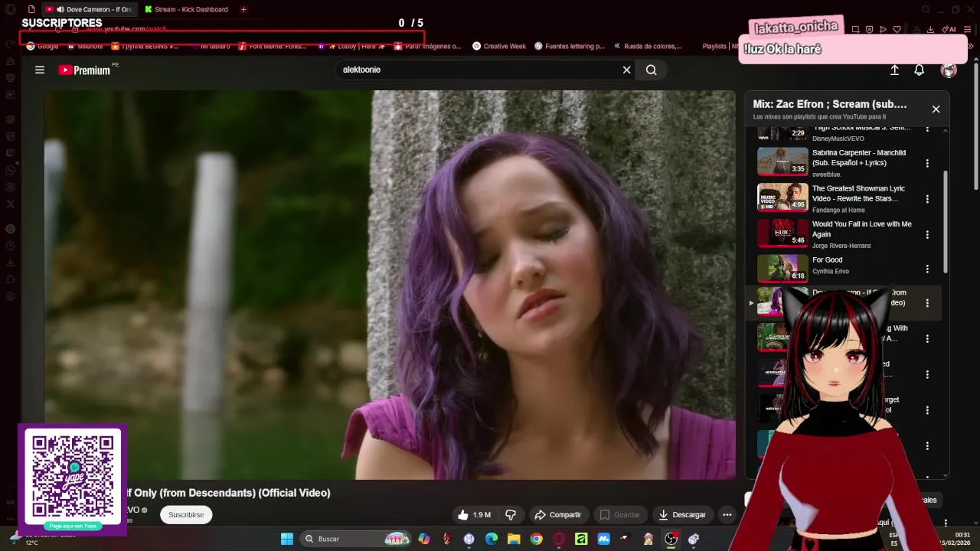Open the account avatar menu
This screenshot has width=980, height=551.
click(x=949, y=70)
